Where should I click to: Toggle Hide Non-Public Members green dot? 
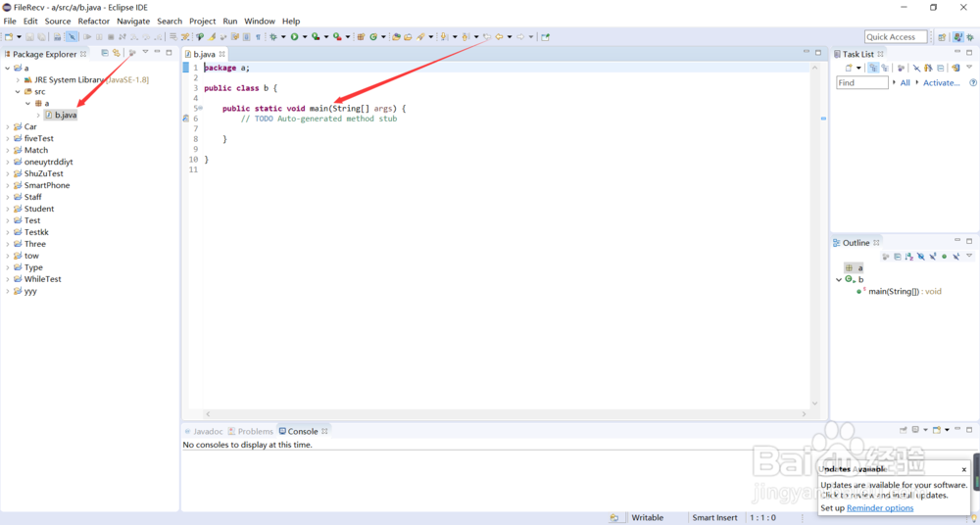945,257
